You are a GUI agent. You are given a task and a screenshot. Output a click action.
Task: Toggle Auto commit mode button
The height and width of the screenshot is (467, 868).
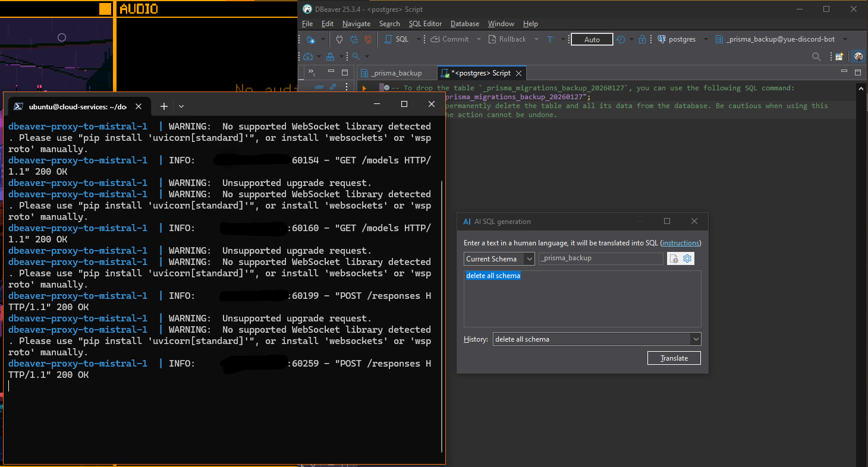pos(592,39)
